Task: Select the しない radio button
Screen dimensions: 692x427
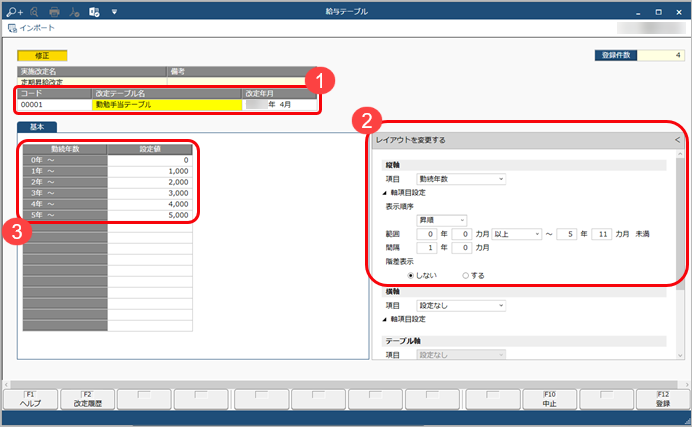Action: pos(411,275)
